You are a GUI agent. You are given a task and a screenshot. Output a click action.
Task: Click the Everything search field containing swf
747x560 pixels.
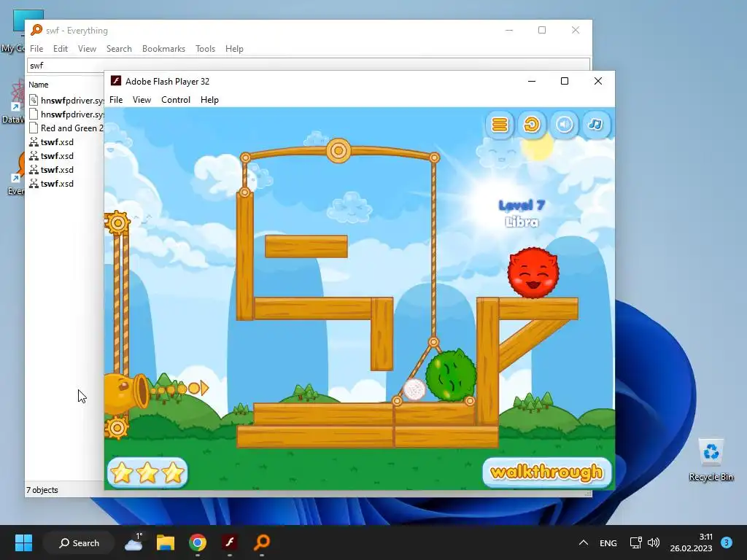click(x=309, y=65)
